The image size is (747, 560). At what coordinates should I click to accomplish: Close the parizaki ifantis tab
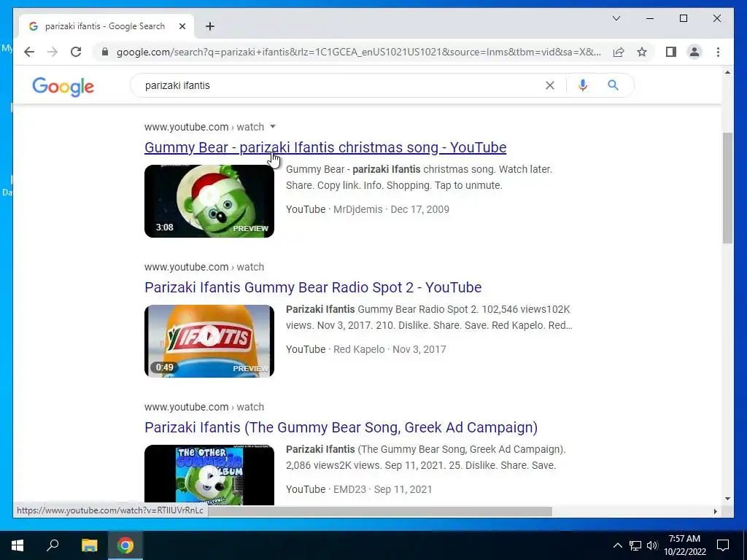pyautogui.click(x=182, y=26)
